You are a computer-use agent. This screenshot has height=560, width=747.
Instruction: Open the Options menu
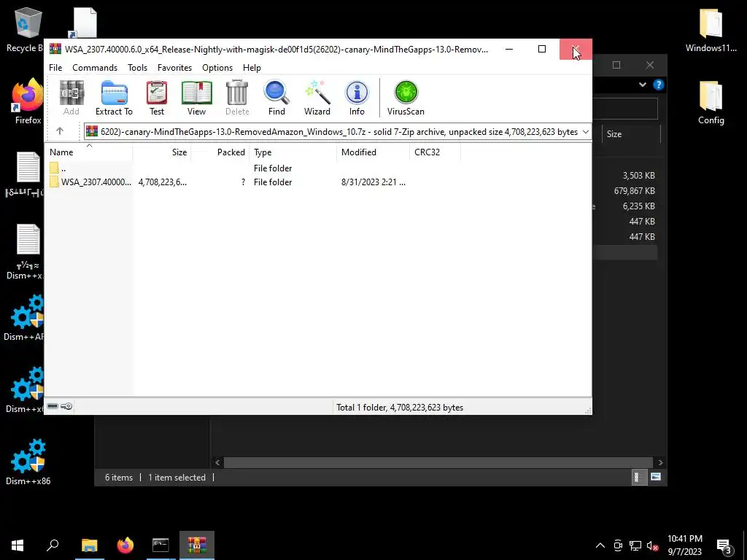[217, 68]
